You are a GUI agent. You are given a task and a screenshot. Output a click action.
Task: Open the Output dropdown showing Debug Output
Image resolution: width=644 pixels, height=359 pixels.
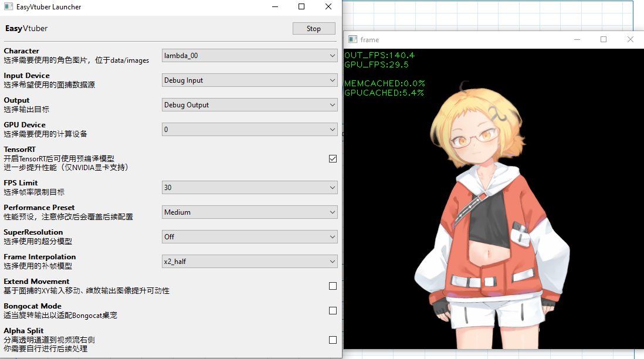pyautogui.click(x=250, y=105)
